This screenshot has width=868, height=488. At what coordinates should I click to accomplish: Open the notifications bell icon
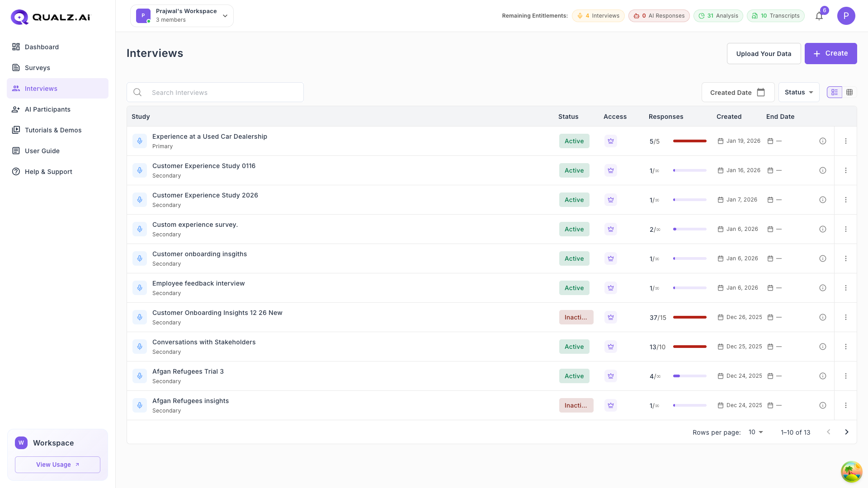tap(819, 16)
